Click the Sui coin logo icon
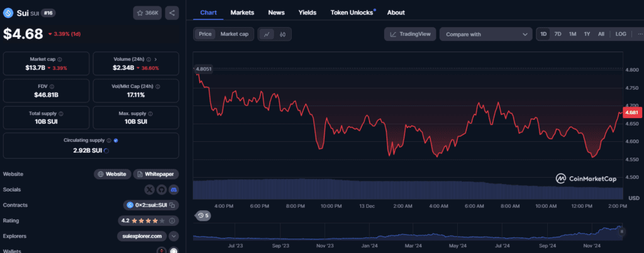644x253 pixels. coord(8,13)
